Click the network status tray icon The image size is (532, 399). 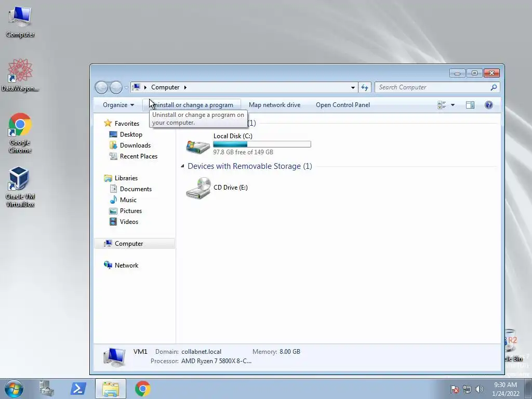tap(467, 390)
